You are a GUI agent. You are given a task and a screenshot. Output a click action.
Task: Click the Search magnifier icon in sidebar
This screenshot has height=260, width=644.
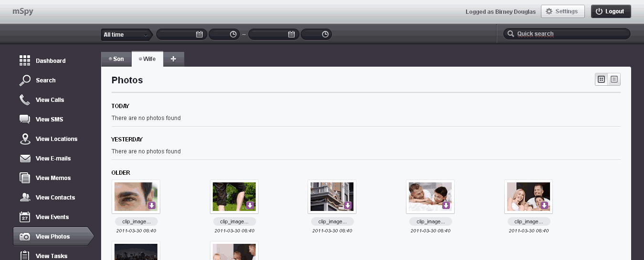click(25, 80)
